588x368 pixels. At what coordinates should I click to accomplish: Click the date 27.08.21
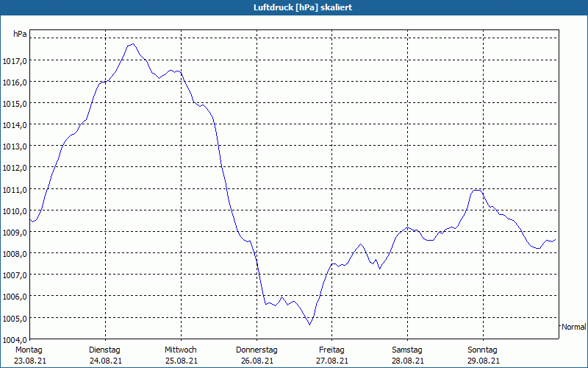(x=332, y=361)
